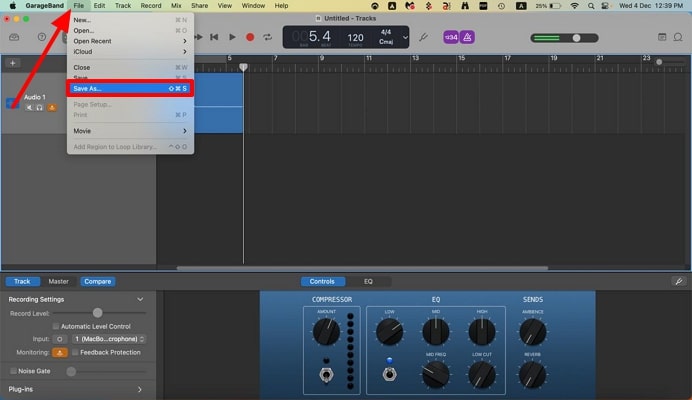Viewport: 692px width, 400px height.
Task: Switch to the Track tab
Action: coord(22,281)
